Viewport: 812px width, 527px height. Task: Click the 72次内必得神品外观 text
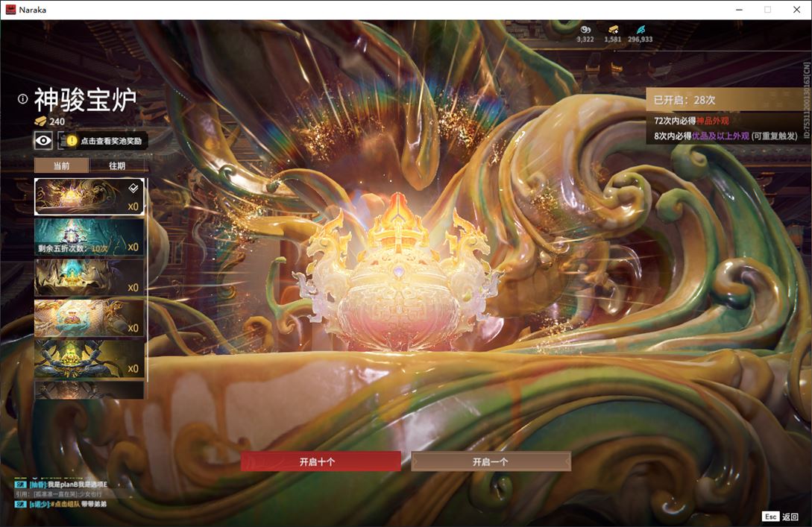691,121
